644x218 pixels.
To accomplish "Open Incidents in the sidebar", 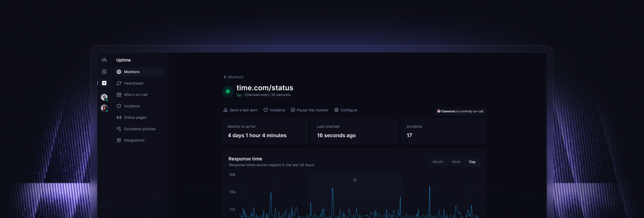I will pyautogui.click(x=140, y=106).
